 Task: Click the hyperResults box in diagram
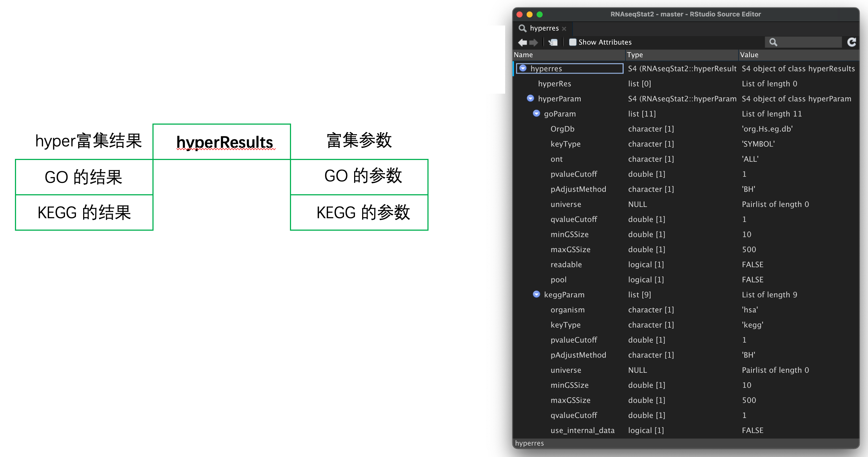tap(222, 142)
